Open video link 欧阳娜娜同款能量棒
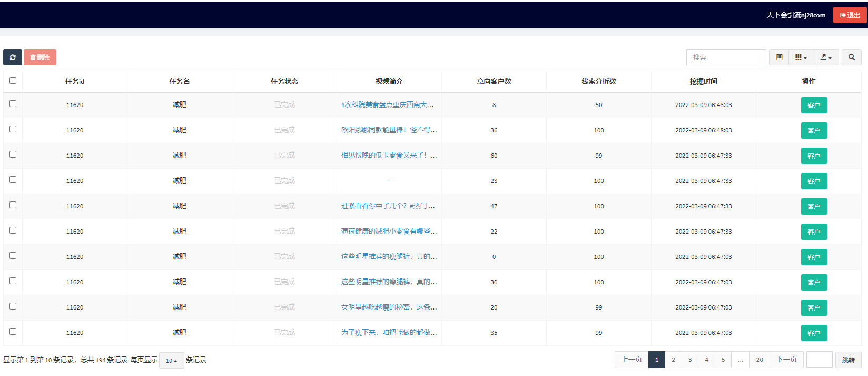 [x=389, y=130]
